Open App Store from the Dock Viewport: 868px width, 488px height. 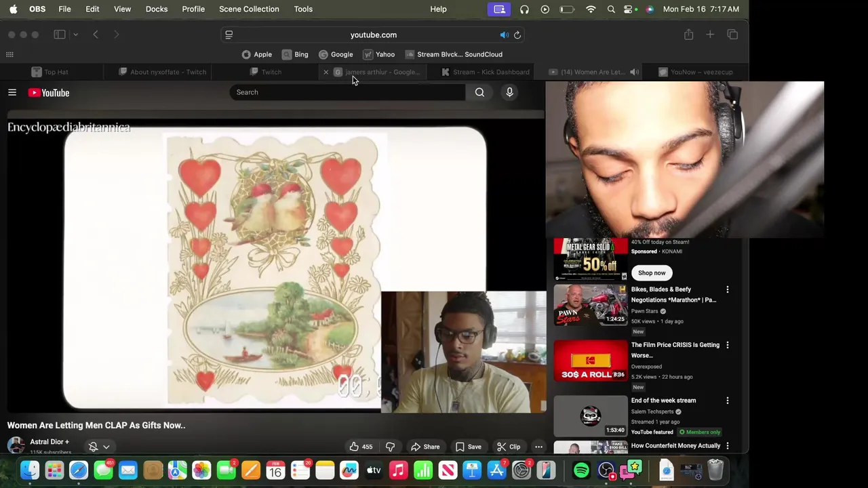point(497,470)
